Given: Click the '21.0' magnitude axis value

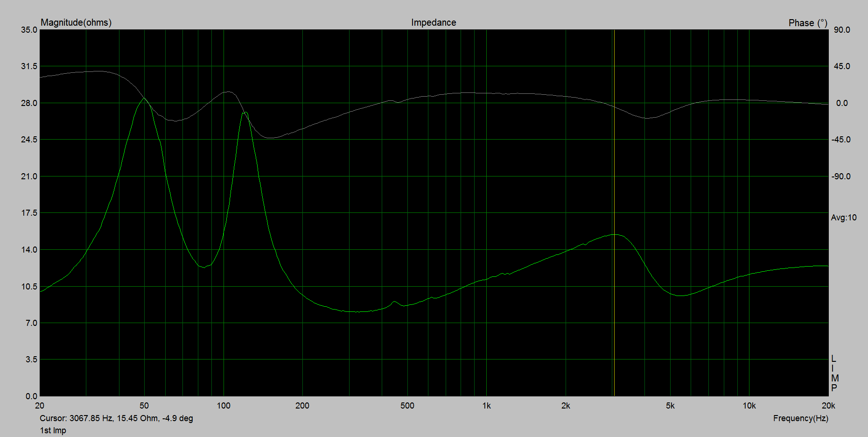Looking at the screenshot, I should pyautogui.click(x=29, y=176).
